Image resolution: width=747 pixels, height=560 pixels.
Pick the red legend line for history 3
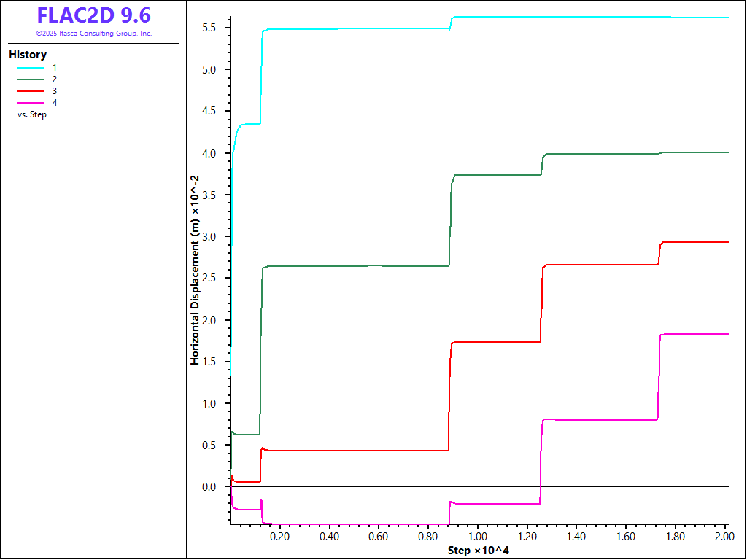tap(32, 90)
